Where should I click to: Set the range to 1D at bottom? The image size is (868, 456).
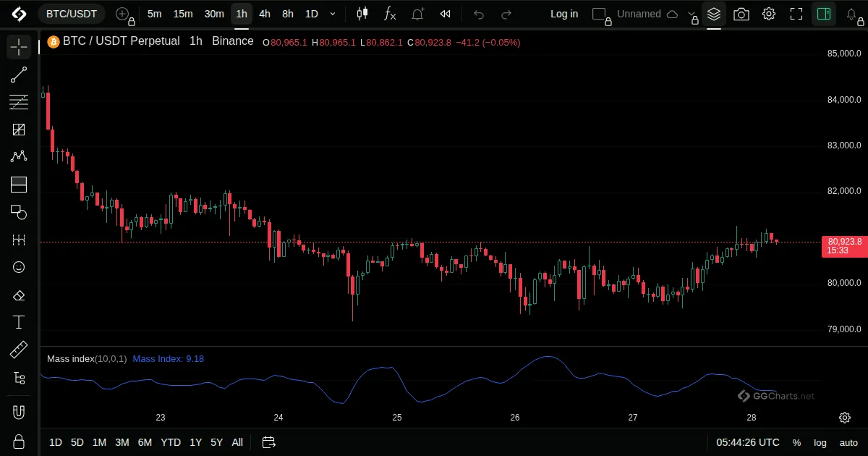tap(56, 442)
